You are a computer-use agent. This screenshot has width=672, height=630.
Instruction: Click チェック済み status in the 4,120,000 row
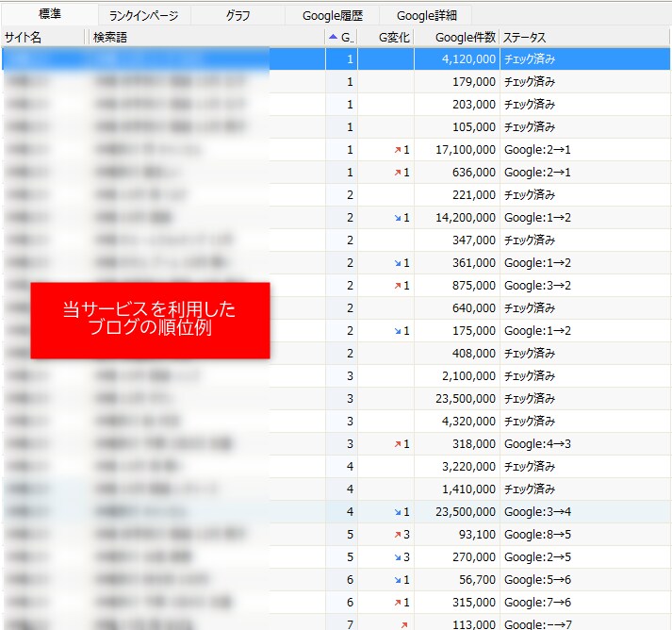(530, 58)
